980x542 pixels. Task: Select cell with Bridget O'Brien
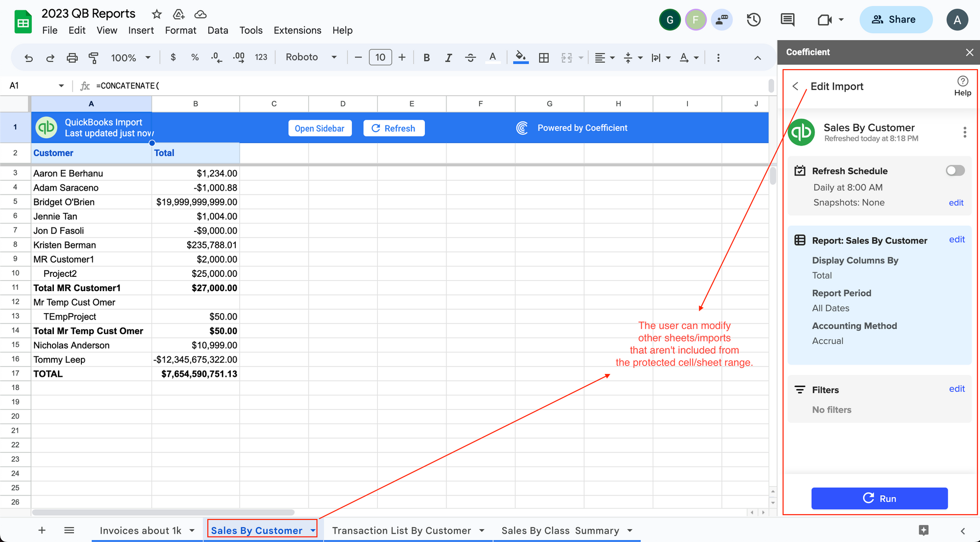pos(91,202)
